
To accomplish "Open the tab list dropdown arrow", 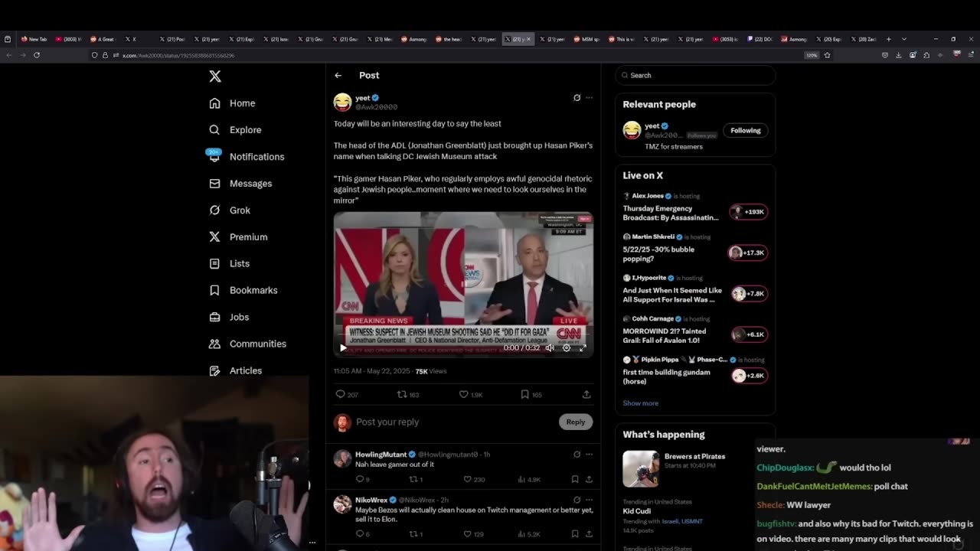I will pos(904,39).
